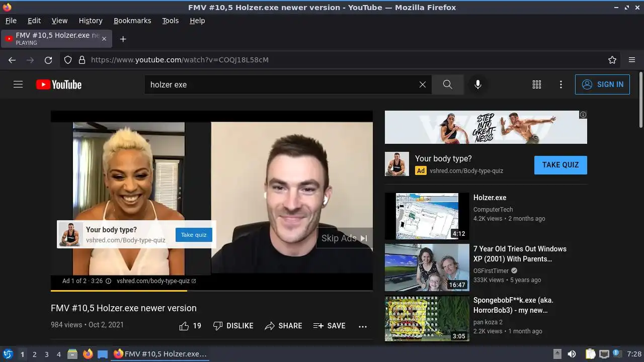Screen dimensions: 644x362
Task: Open Firefox application menu
Action: point(632,60)
